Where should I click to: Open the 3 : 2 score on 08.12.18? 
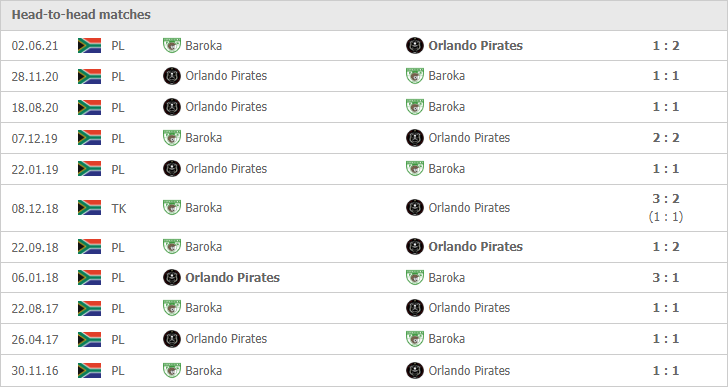pos(666,199)
